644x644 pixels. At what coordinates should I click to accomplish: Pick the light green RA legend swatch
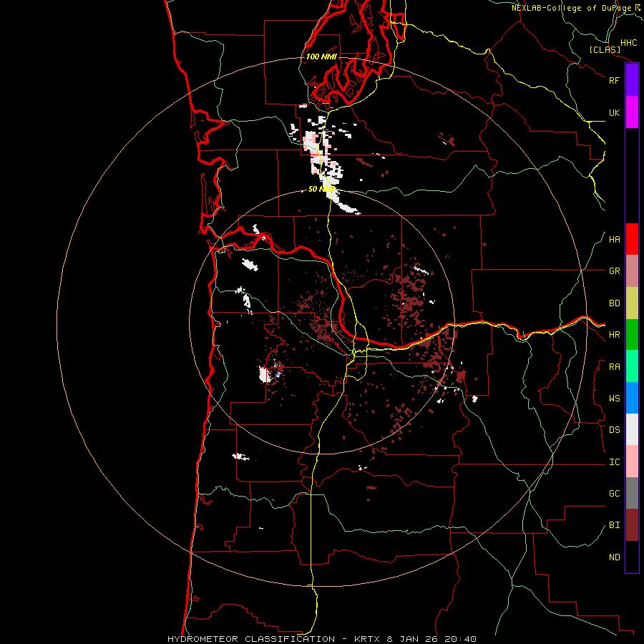pos(632,366)
